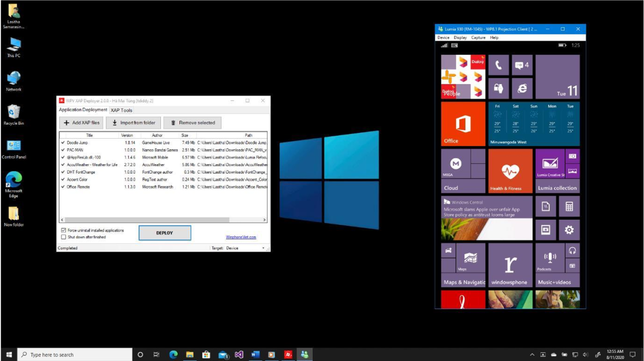
Task: Show hidden system tray icons
Action: click(532, 355)
